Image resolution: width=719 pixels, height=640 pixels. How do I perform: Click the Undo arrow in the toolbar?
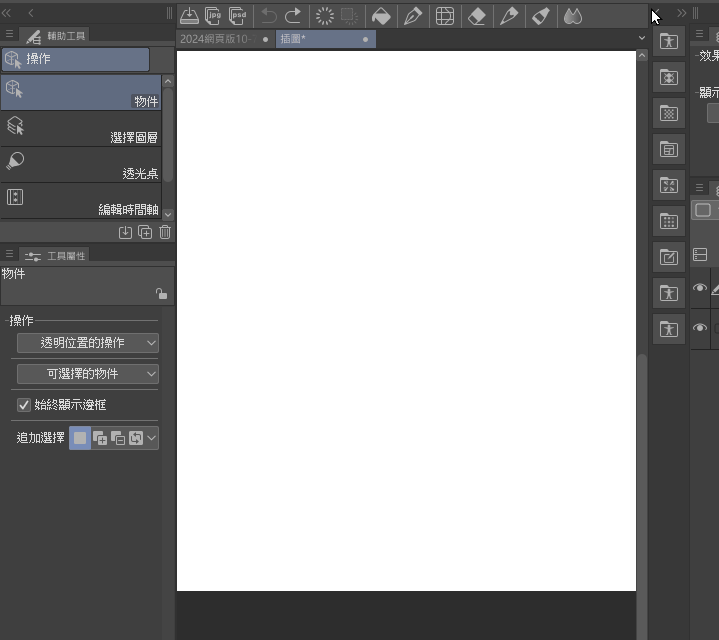point(269,16)
